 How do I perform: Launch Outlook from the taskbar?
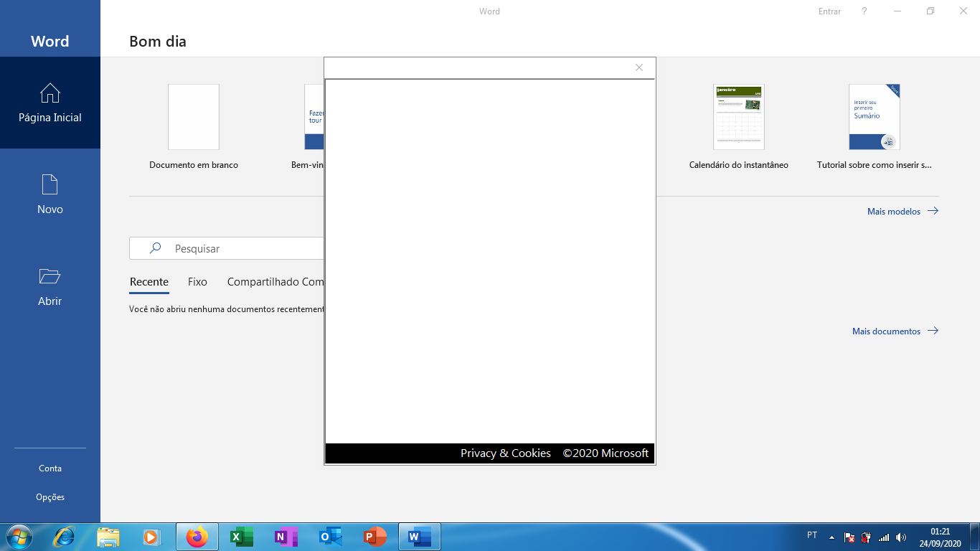pos(331,537)
